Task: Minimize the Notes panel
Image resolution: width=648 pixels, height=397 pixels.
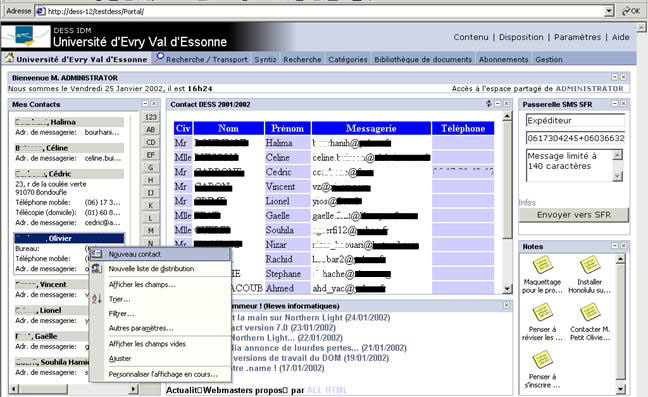Action: 615,246
